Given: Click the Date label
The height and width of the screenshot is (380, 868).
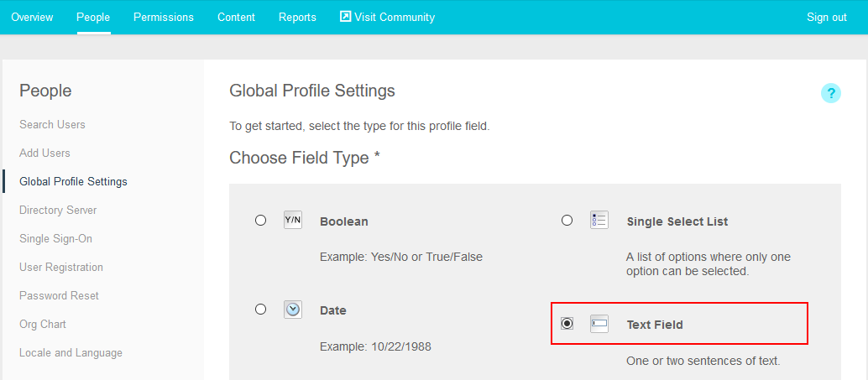Looking at the screenshot, I should pos(333,311).
